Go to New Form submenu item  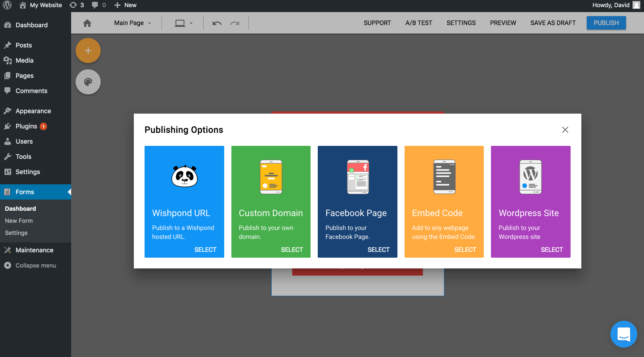[19, 221]
